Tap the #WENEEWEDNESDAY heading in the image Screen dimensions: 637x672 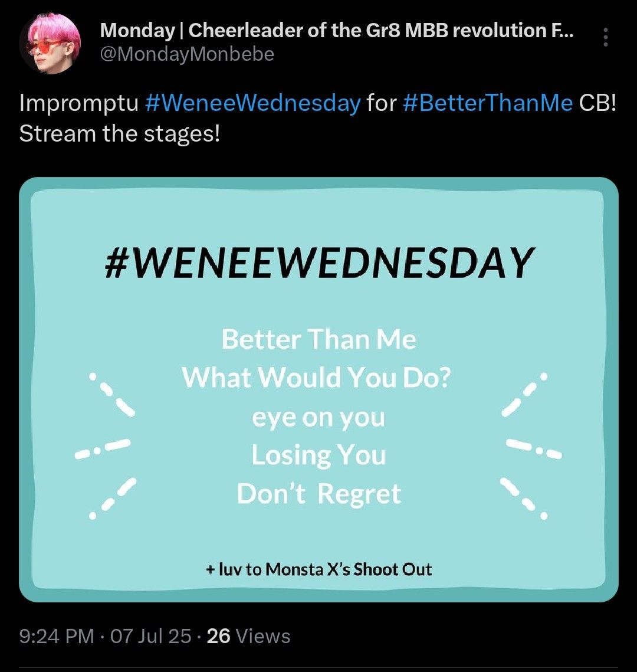319,263
